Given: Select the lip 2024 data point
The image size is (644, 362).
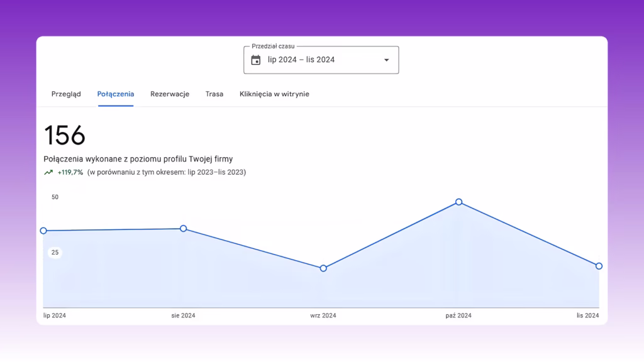Looking at the screenshot, I should pos(43,231).
